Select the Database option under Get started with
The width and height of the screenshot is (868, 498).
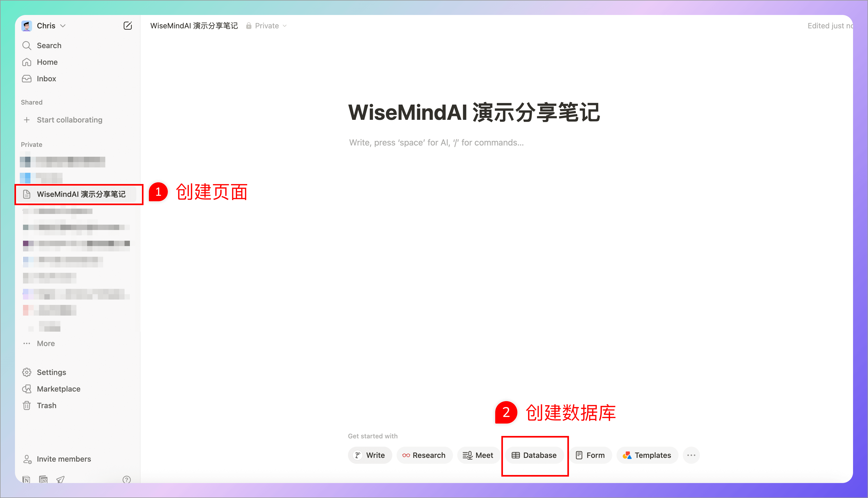point(534,455)
